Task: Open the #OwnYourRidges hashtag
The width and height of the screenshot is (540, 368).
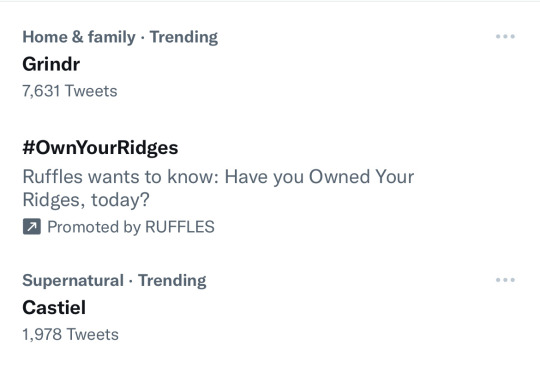Action: point(100,148)
